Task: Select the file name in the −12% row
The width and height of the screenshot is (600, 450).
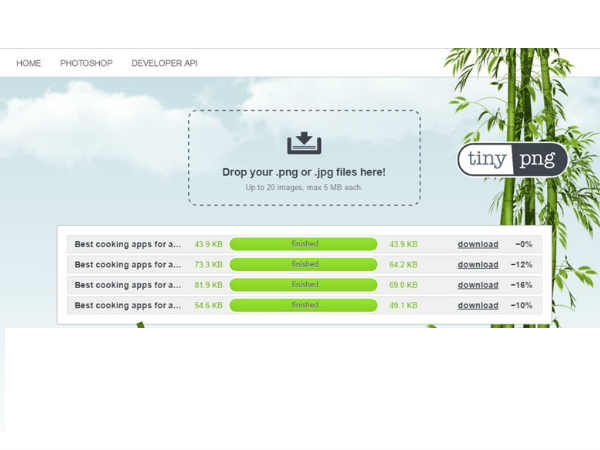Action: coord(128,264)
